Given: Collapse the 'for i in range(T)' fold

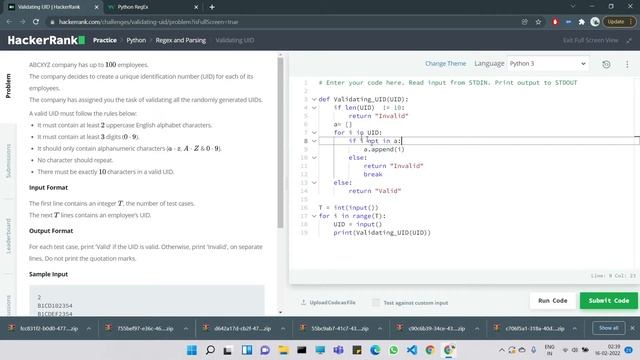Looking at the screenshot, I should (x=314, y=216).
